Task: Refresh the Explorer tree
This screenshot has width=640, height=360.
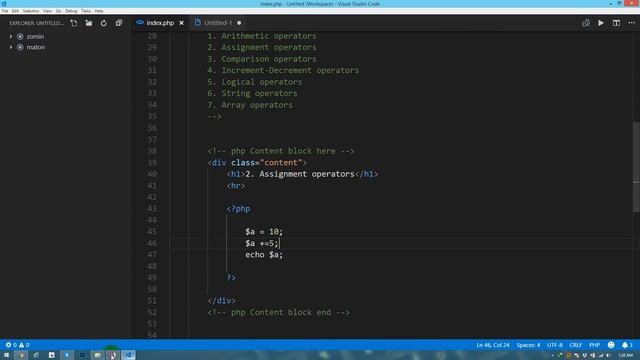Action: [x=104, y=23]
